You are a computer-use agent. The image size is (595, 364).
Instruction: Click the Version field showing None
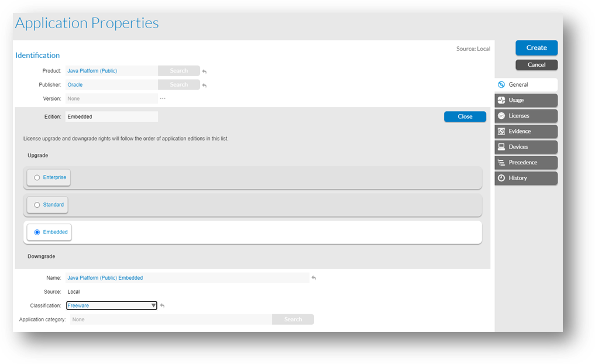tap(112, 99)
